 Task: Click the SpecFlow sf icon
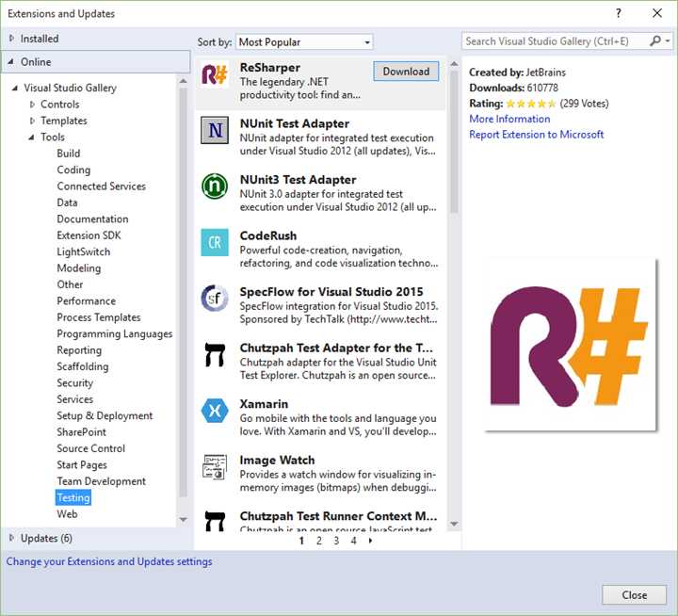215,298
